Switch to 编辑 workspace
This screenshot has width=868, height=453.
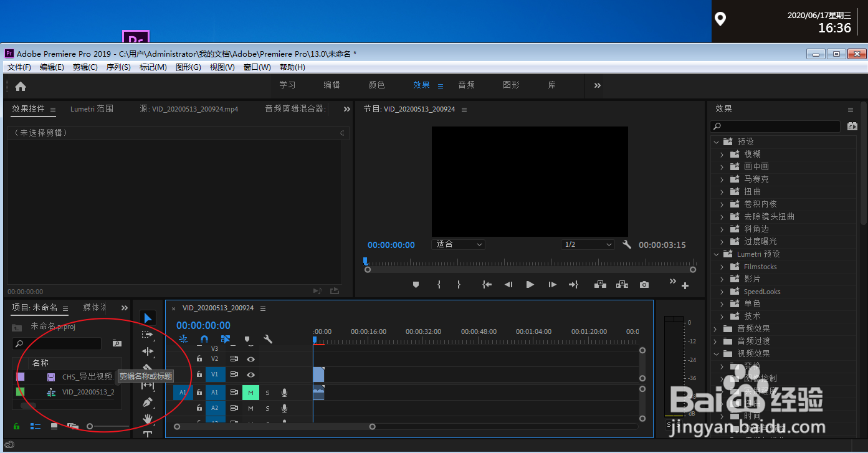coord(331,85)
